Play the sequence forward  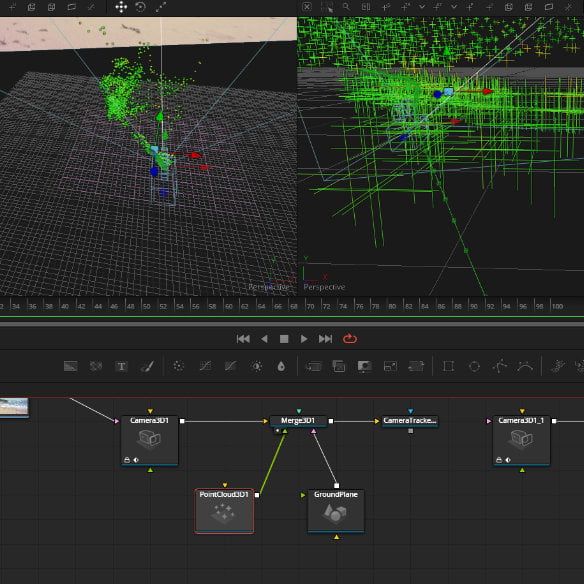pyautogui.click(x=304, y=339)
